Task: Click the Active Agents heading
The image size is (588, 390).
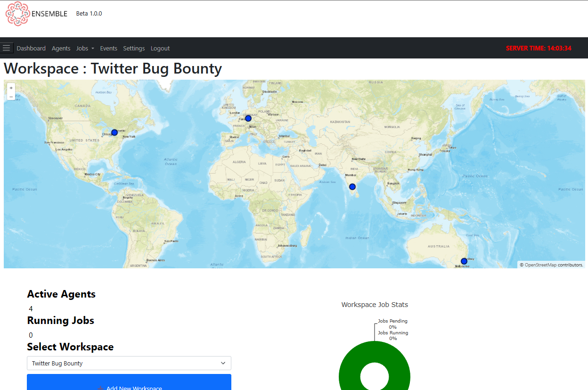Action: 61,294
